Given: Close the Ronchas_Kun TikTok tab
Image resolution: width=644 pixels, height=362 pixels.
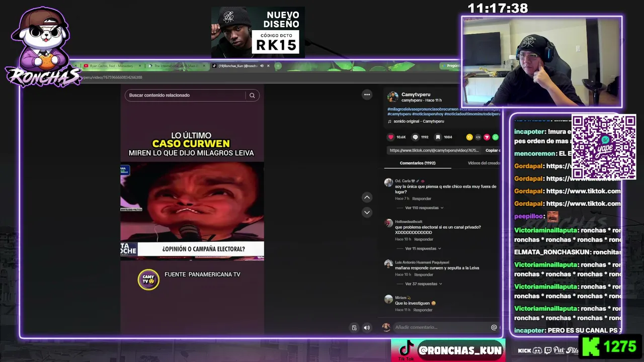Looking at the screenshot, I should tap(268, 66).
